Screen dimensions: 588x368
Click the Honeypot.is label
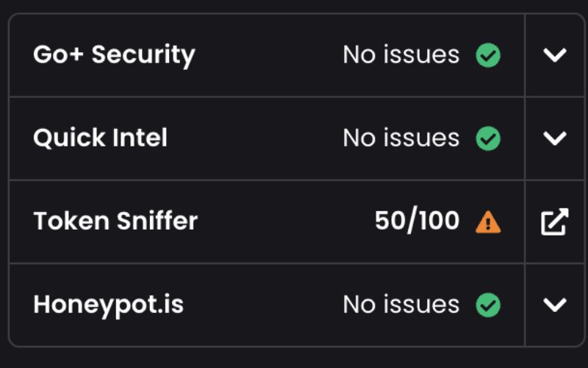tap(108, 305)
